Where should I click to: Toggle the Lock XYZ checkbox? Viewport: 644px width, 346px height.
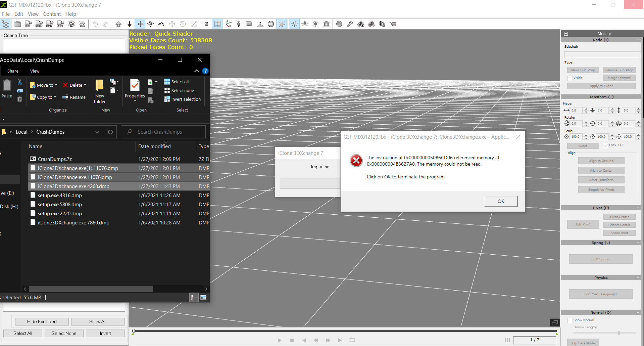click(605, 145)
